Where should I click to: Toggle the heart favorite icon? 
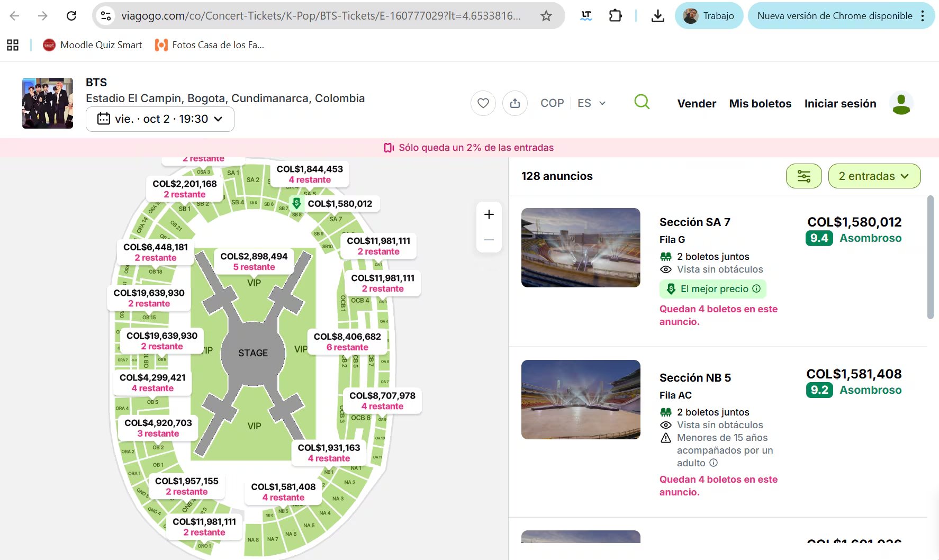click(483, 103)
